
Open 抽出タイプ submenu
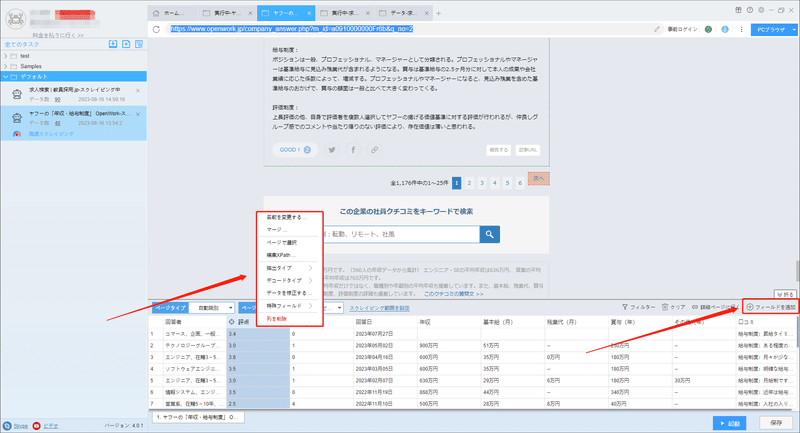pyautogui.click(x=289, y=268)
